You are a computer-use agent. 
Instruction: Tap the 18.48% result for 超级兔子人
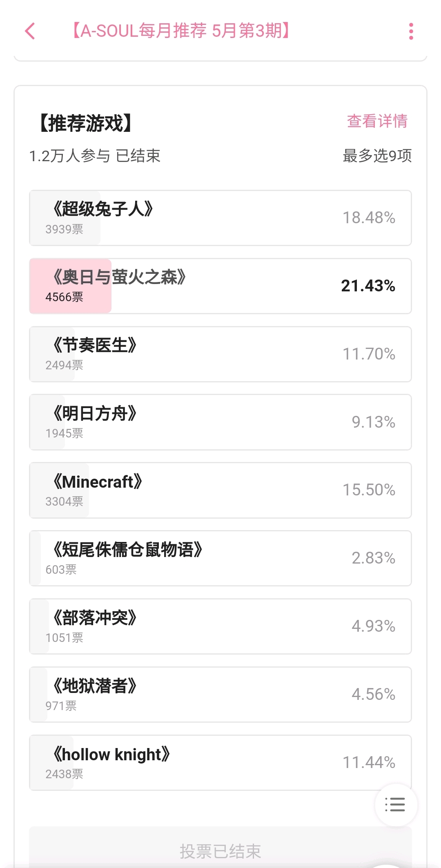coord(369,218)
